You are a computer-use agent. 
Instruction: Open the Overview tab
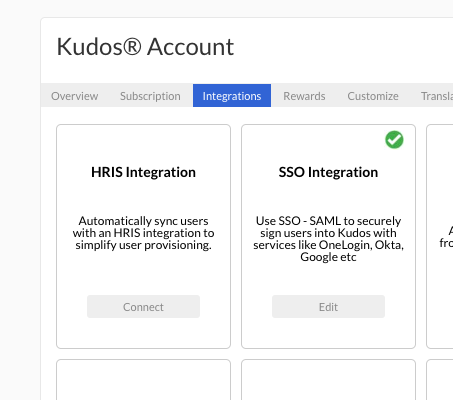tap(74, 96)
